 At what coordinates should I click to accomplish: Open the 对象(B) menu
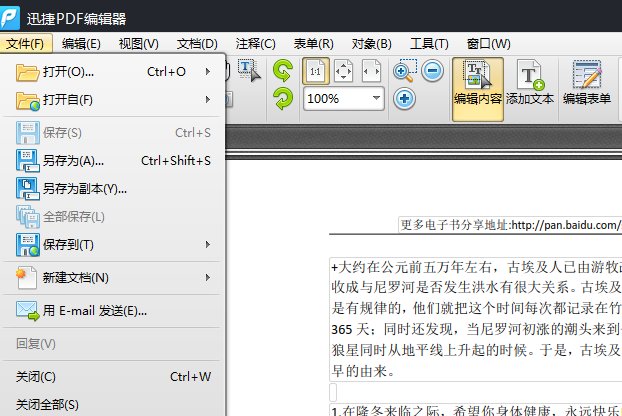click(x=372, y=43)
